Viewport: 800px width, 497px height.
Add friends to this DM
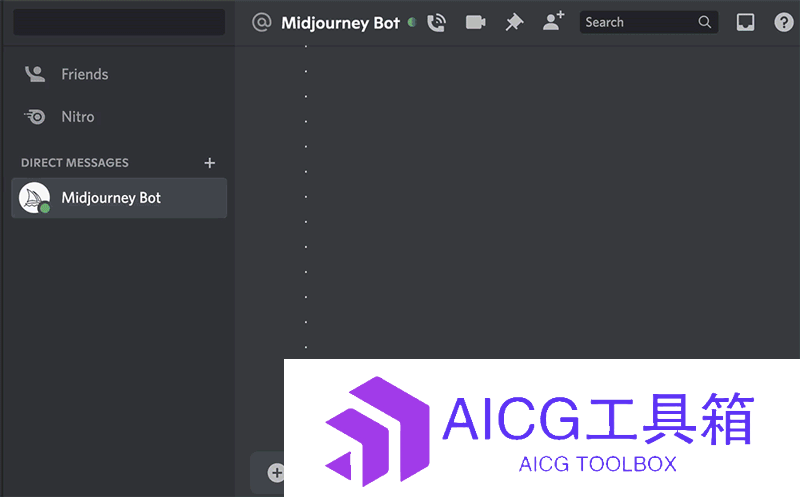click(x=553, y=21)
